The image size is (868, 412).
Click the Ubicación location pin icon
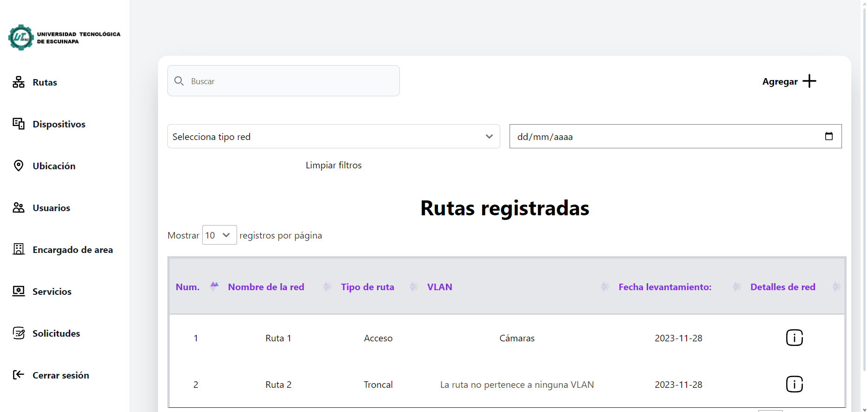tap(19, 166)
